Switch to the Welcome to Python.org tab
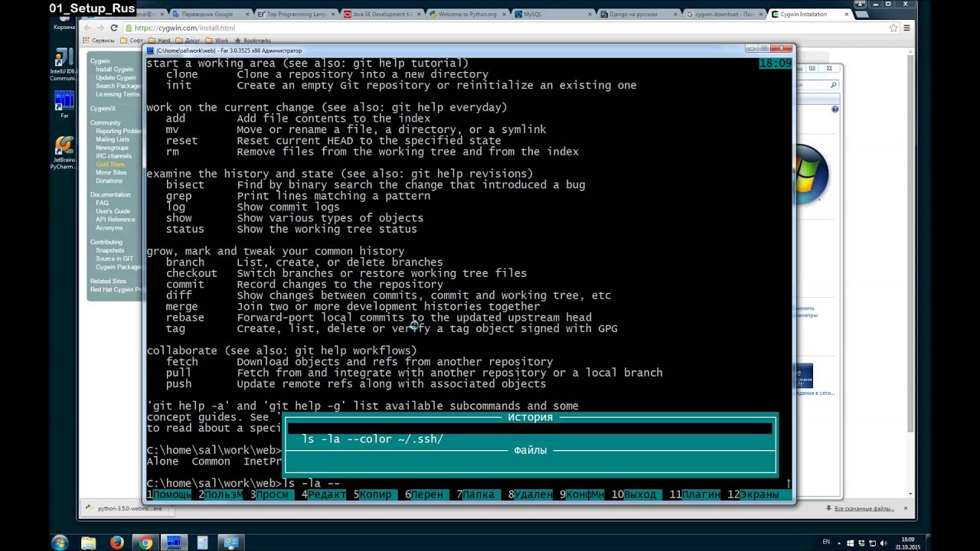Screen dimensions: 980x551 click(465, 14)
